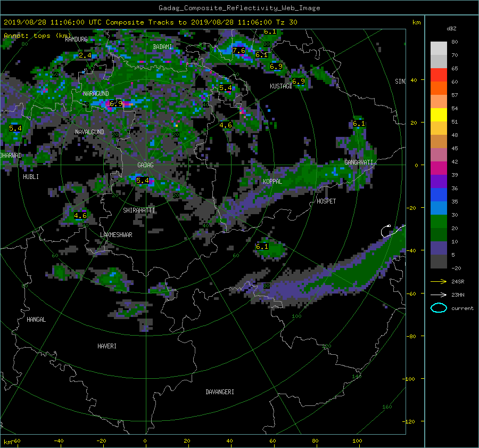The image size is (479, 448).
Task: Select the RAMDURG town label
Action: coord(76,39)
